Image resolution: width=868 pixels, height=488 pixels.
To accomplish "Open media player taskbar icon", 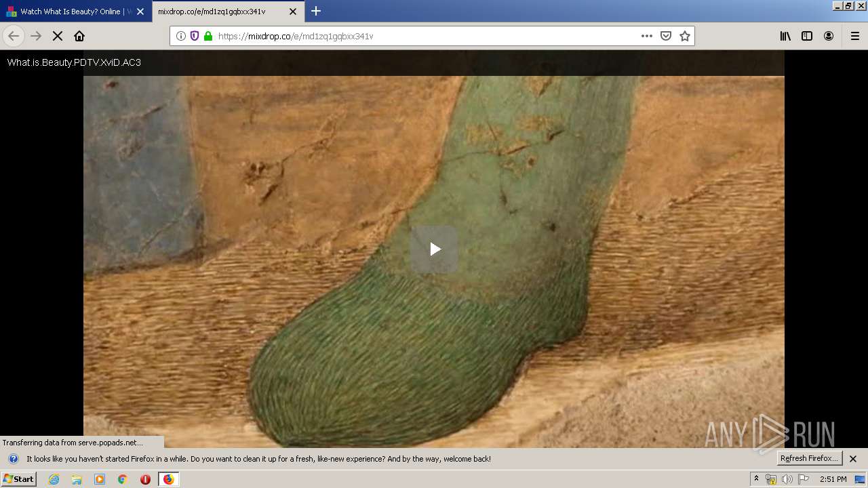I will 100,479.
